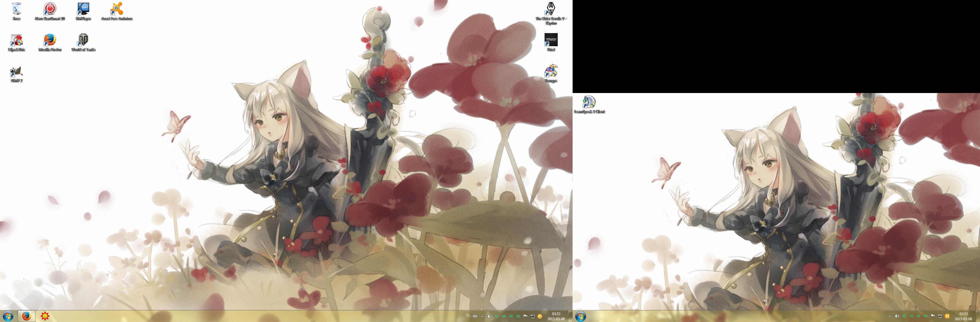The image size is (980, 322).
Task: Select the TeamSpeak 3 Client shortcut
Action: point(589,105)
